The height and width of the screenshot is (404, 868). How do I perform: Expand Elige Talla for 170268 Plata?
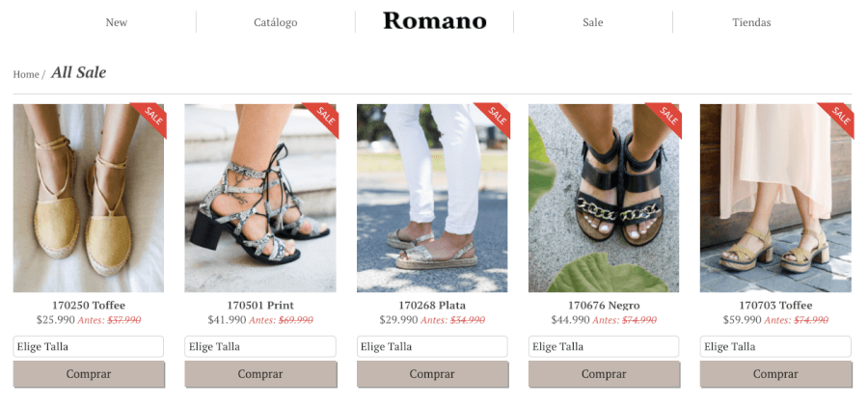click(432, 346)
